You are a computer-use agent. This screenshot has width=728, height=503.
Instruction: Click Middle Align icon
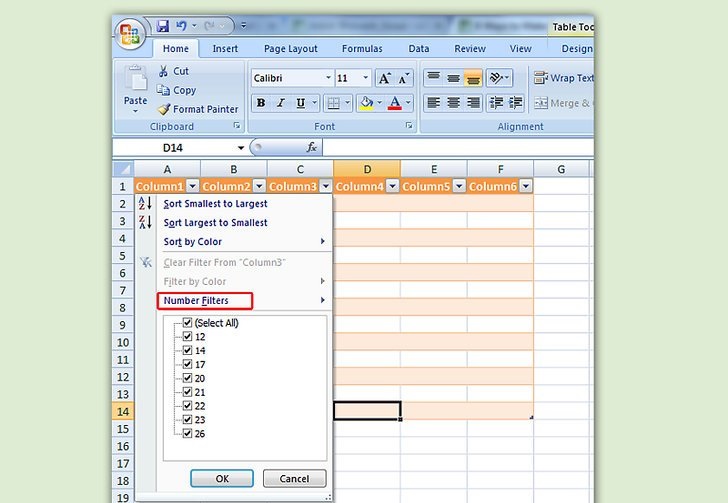click(x=454, y=78)
